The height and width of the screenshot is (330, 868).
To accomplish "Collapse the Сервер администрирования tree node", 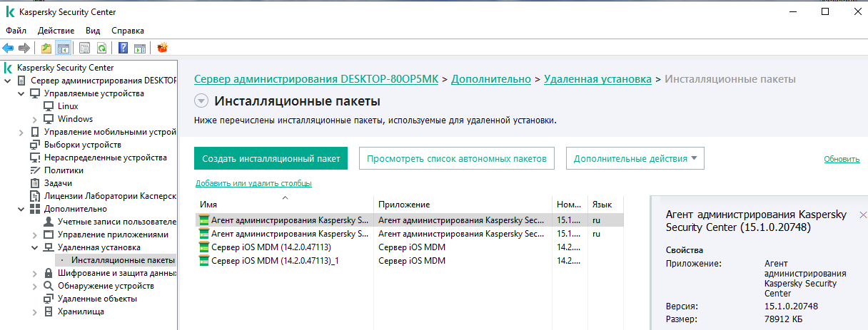I will point(8,81).
